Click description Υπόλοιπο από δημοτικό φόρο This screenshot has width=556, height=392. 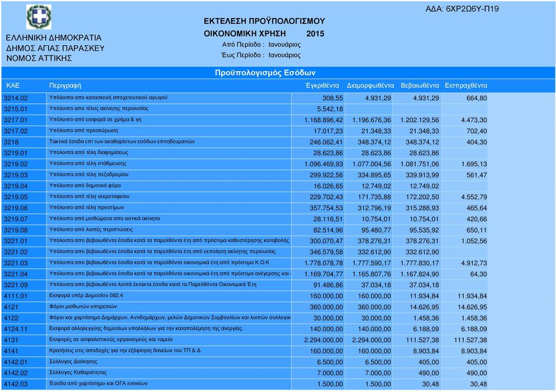pyautogui.click(x=85, y=185)
